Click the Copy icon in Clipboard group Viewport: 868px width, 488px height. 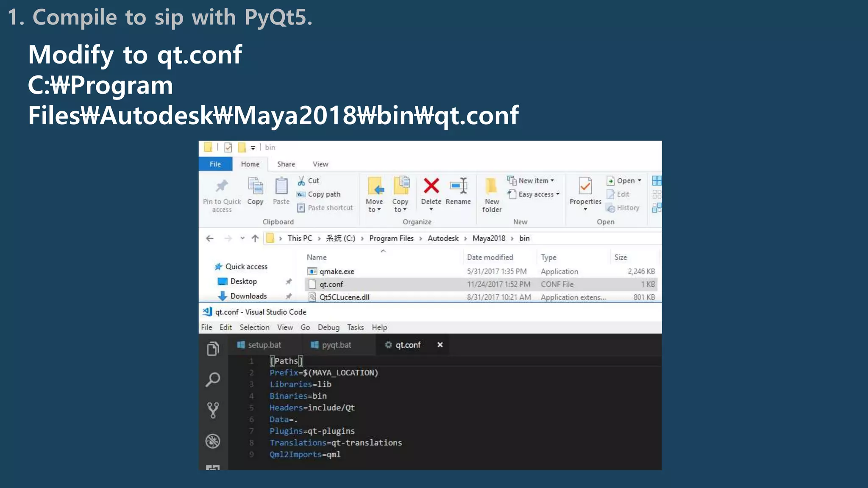[x=255, y=186]
